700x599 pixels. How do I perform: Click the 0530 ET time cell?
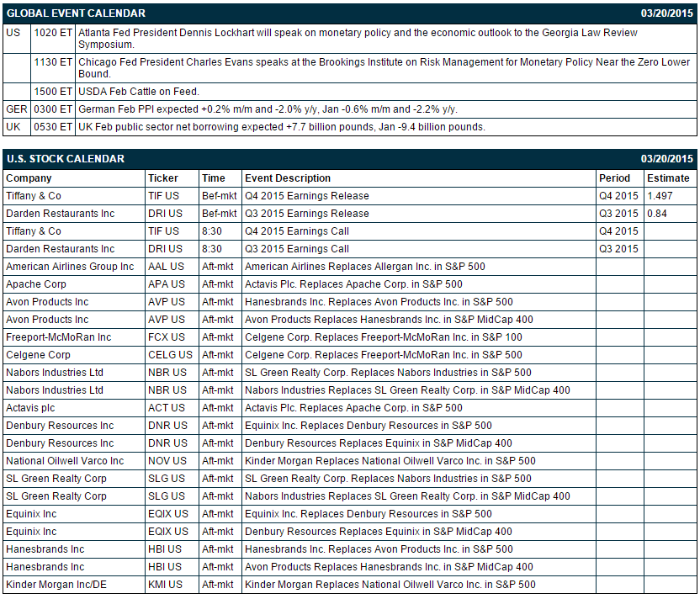pos(53,127)
